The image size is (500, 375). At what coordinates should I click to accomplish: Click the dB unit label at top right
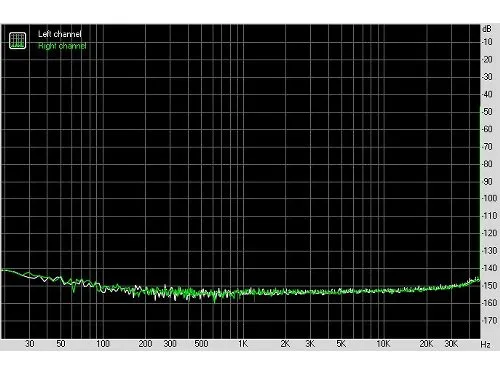(x=487, y=29)
